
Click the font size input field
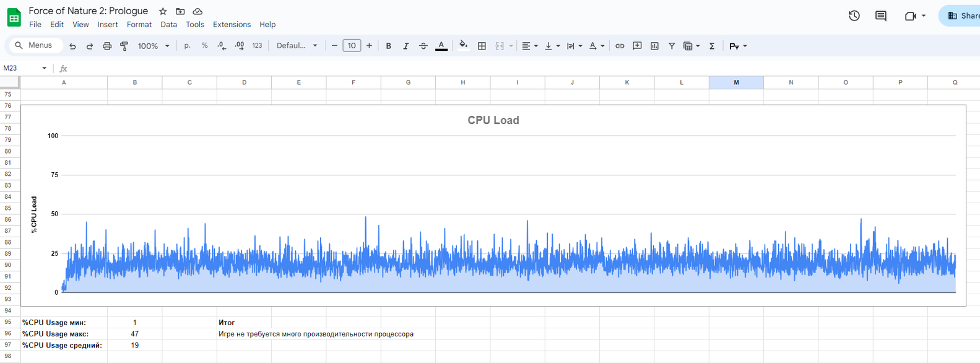point(352,46)
